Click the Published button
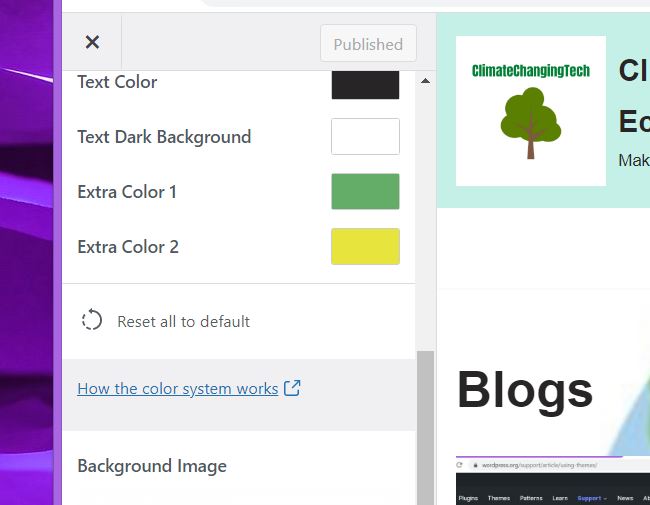The width and height of the screenshot is (650, 505). tap(368, 44)
